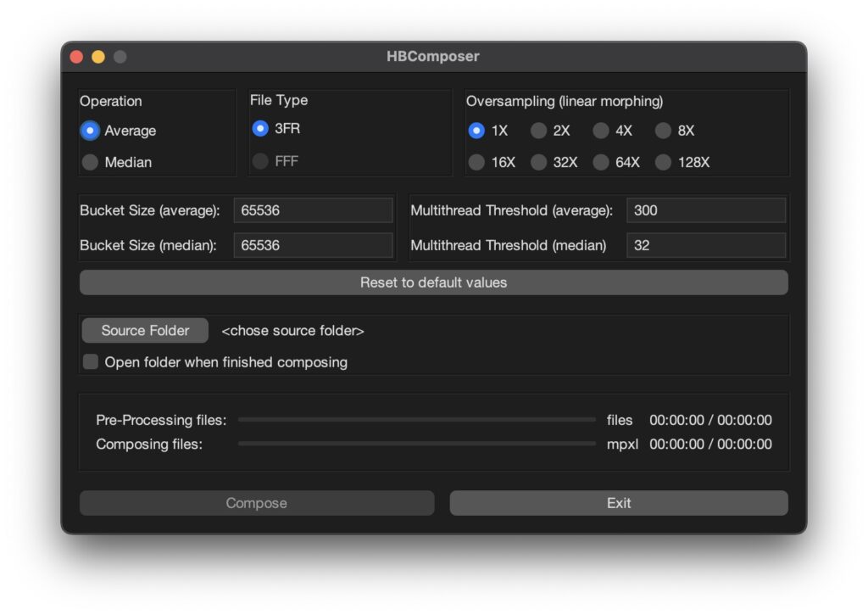Click the Oversampling (linear morphing) label
Viewport: 868px width, 615px height.
pyautogui.click(x=565, y=102)
